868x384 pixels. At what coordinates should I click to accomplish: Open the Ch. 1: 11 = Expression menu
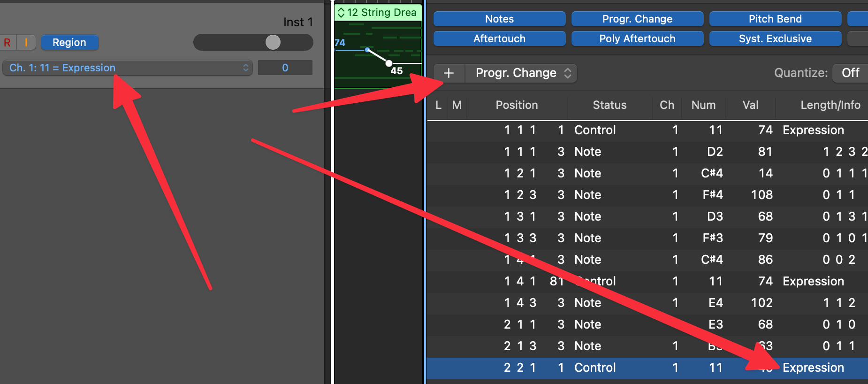[128, 68]
